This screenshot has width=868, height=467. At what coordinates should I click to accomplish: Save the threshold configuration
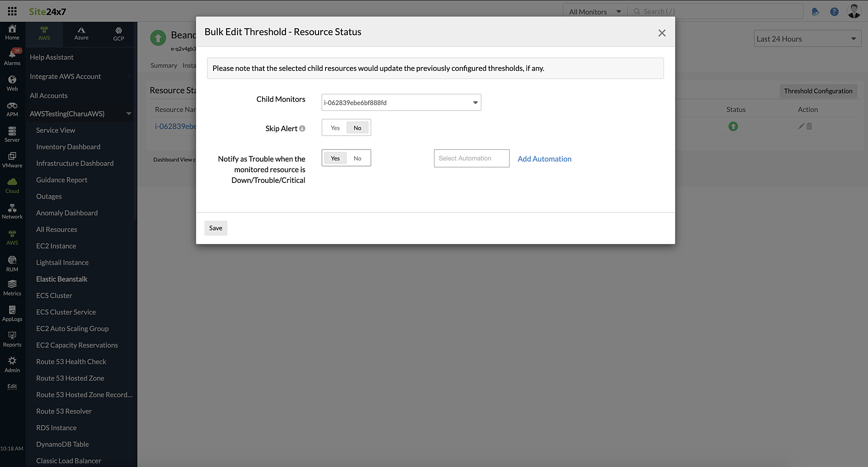[x=216, y=228]
